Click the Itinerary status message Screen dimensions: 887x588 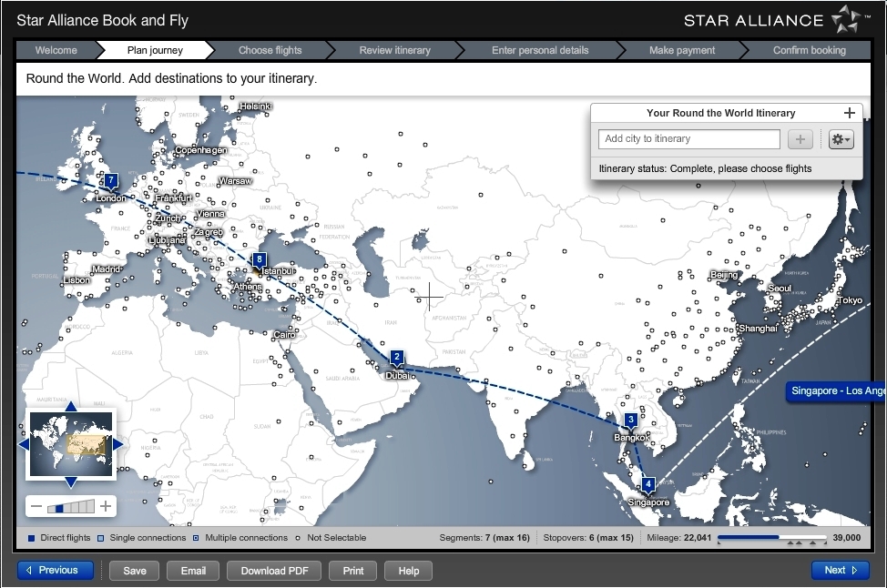705,168
